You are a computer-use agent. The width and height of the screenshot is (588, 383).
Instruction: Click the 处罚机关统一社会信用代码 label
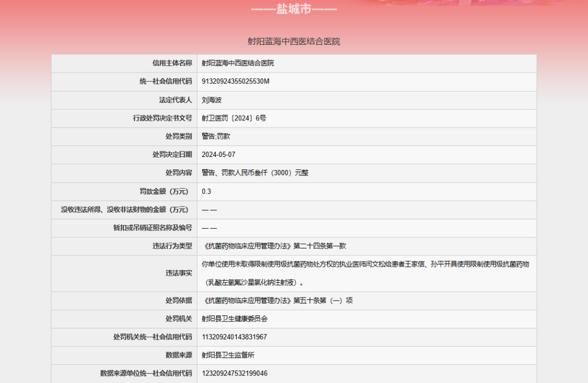point(152,337)
